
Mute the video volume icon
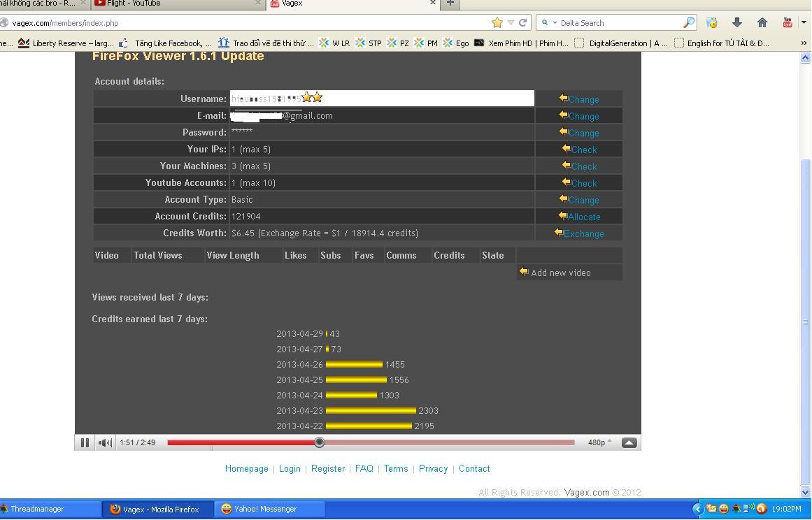click(105, 442)
